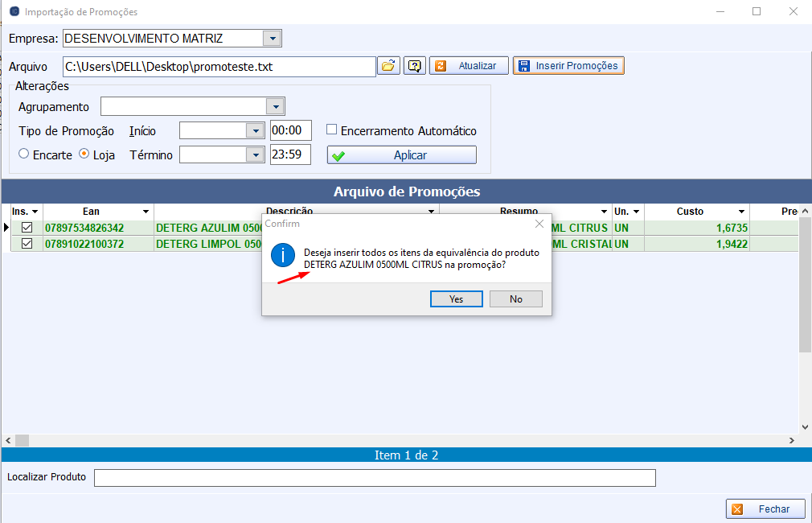Enable Encerramento Automático checkbox

pos(331,130)
